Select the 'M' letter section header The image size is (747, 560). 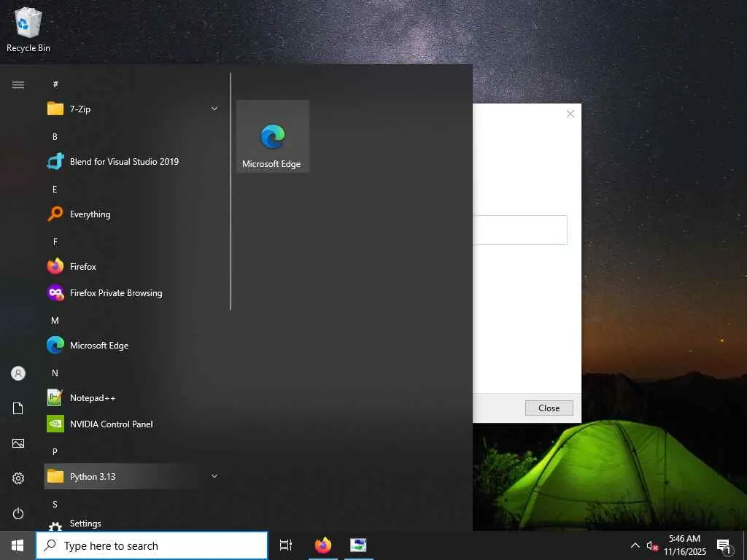pyautogui.click(x=55, y=321)
